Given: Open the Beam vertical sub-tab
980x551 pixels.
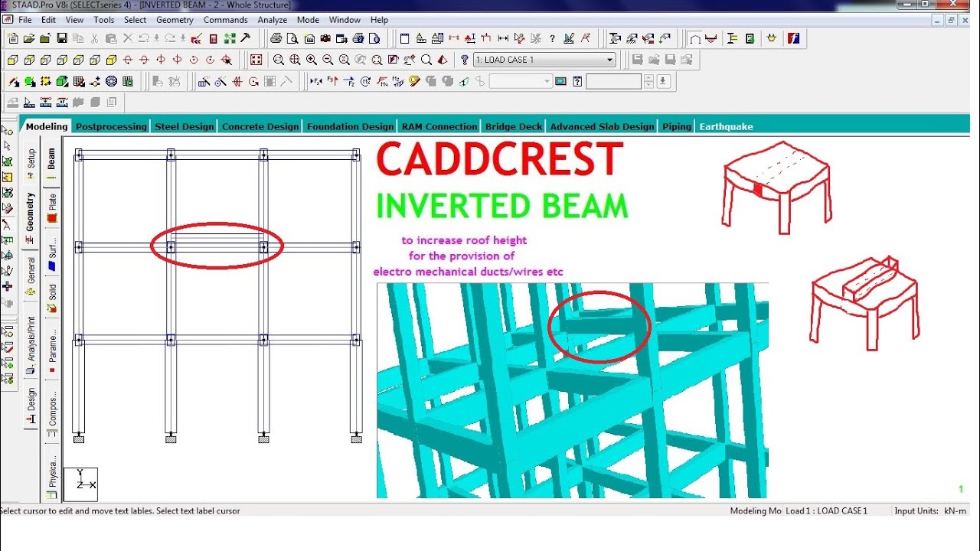Looking at the screenshot, I should [x=52, y=163].
